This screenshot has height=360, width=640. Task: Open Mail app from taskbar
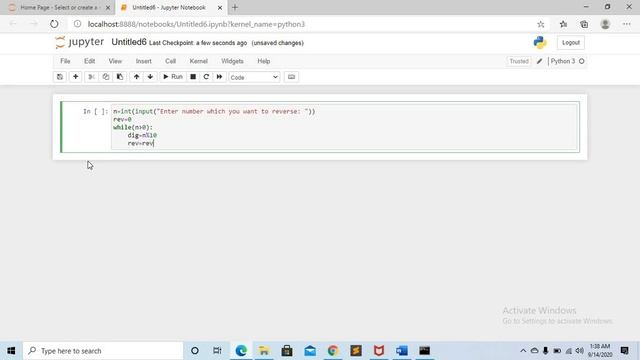pos(310,351)
